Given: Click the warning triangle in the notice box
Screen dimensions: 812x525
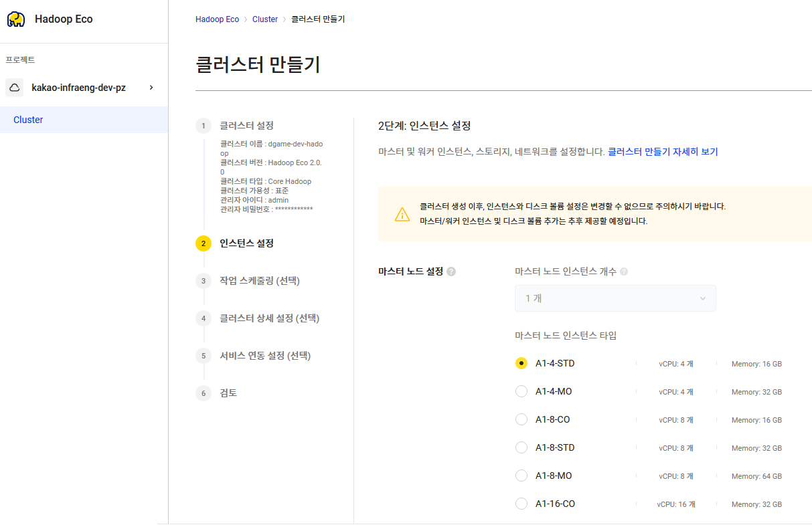Looking at the screenshot, I should coord(402,215).
